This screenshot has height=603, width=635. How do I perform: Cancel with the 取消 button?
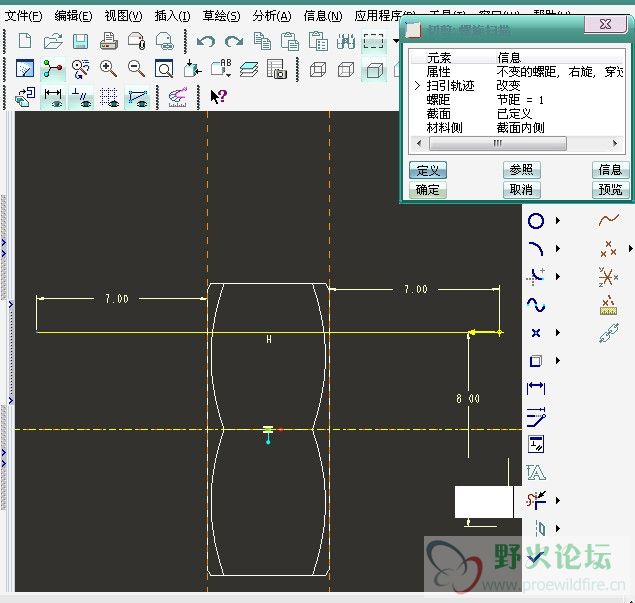[x=522, y=190]
